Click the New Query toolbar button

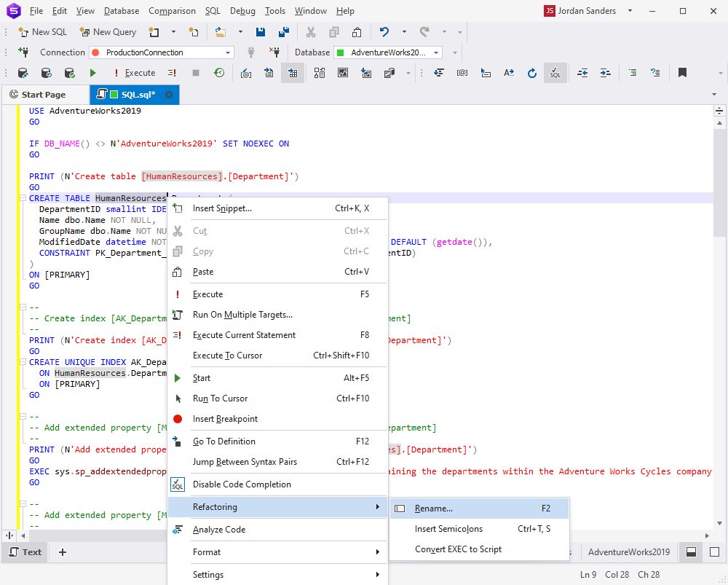pos(108,32)
